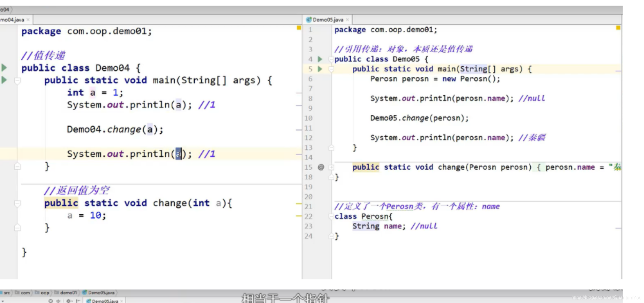The image size is (644, 303).
Task: Collapse Demo05 main fold on line 5
Action: click(x=331, y=69)
